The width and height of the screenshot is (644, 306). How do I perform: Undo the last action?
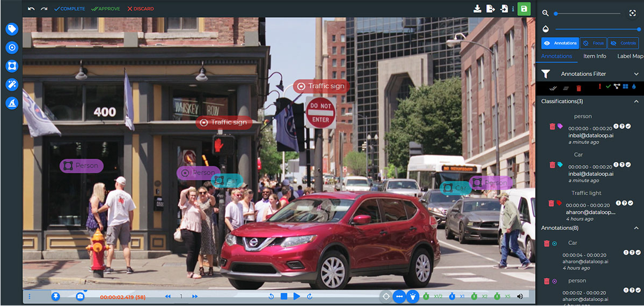31,9
